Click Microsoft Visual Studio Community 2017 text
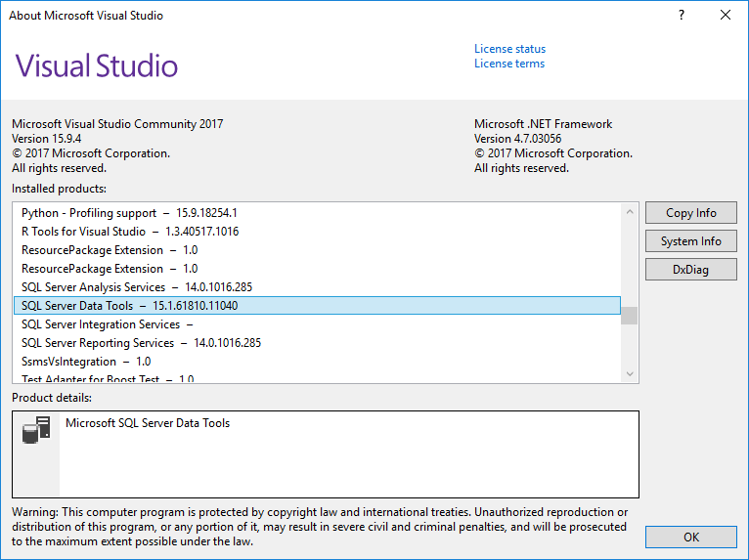This screenshot has height=560, width=749. pos(117,124)
